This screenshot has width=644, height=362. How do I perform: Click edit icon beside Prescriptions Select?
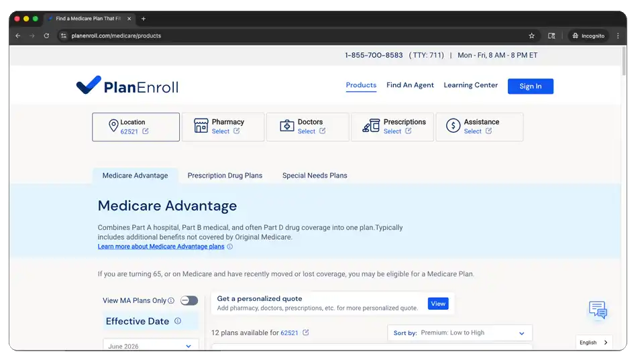(409, 131)
